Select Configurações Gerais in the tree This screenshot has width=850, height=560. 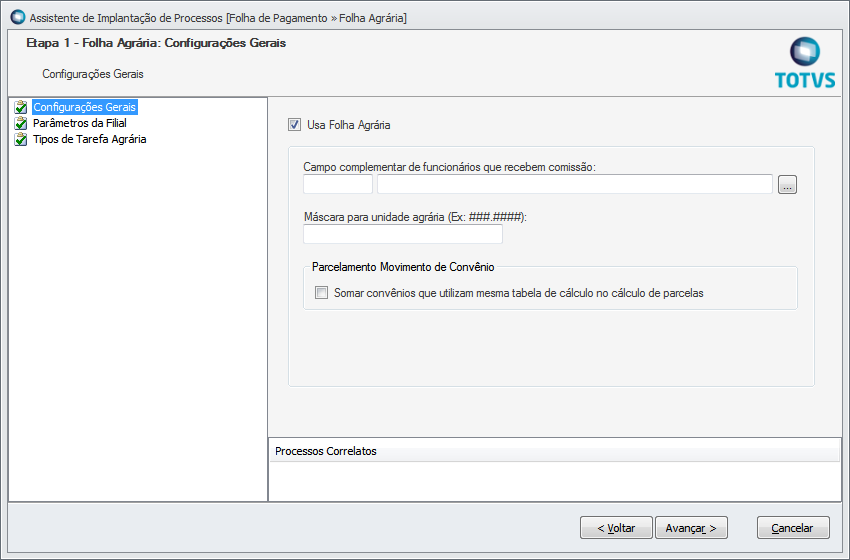click(x=85, y=107)
